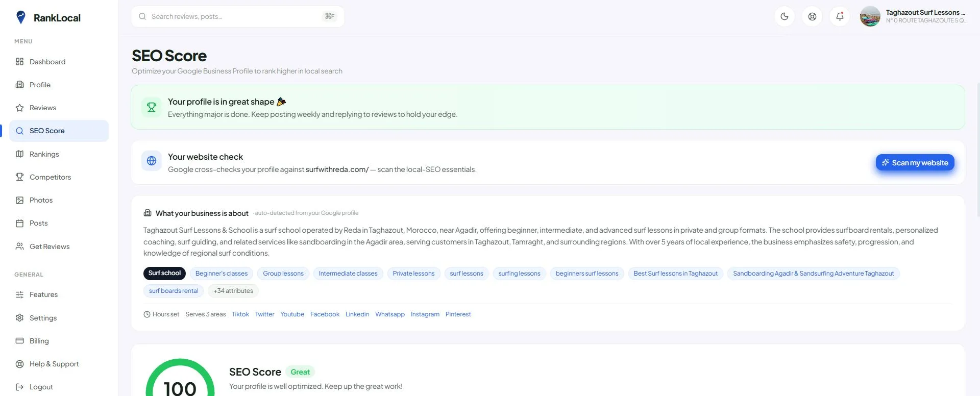Click Scan my website button
Screen dimensions: 980x396
click(x=915, y=163)
